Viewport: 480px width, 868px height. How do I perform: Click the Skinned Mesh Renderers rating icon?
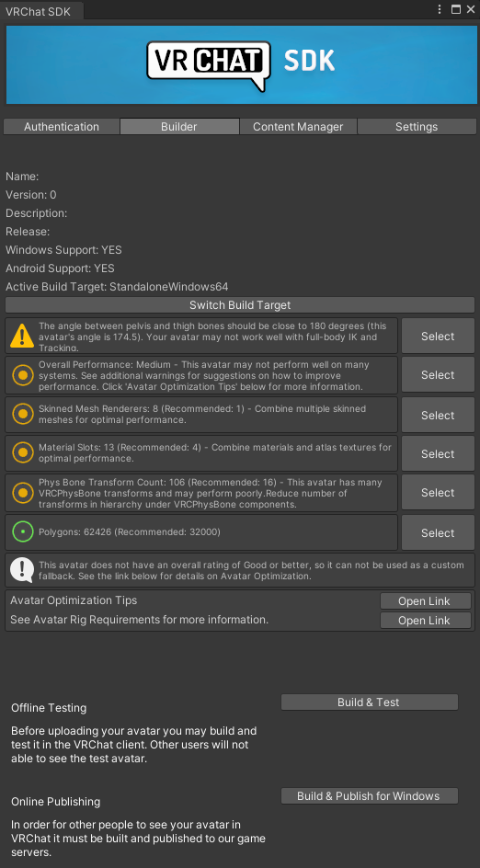click(x=23, y=414)
